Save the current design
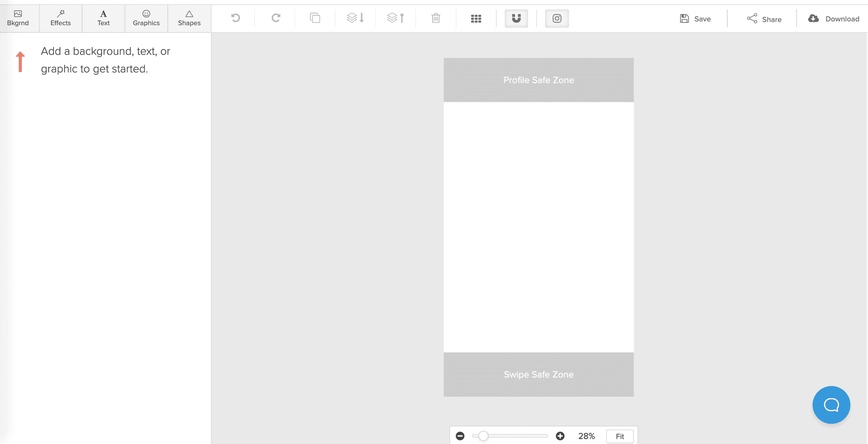 point(696,18)
